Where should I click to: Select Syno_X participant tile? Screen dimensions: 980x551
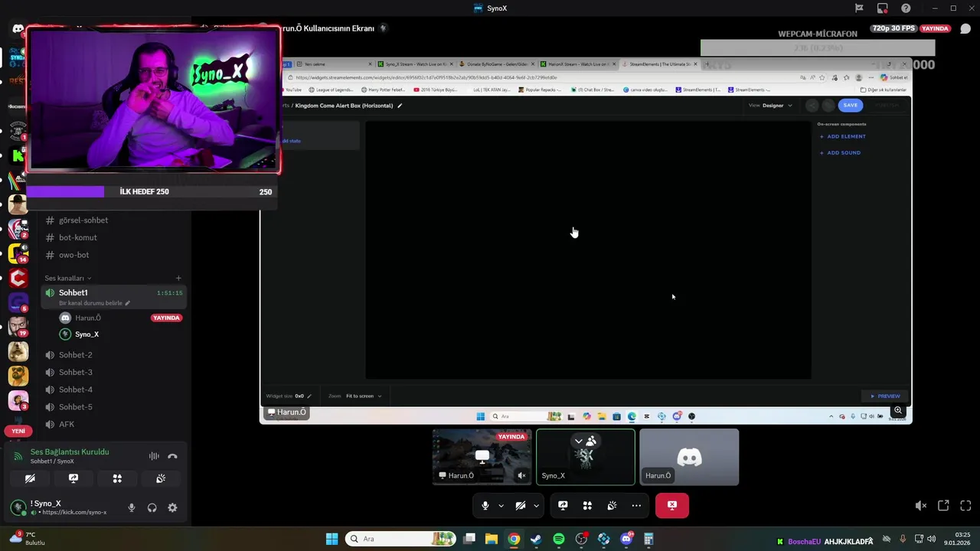(586, 457)
